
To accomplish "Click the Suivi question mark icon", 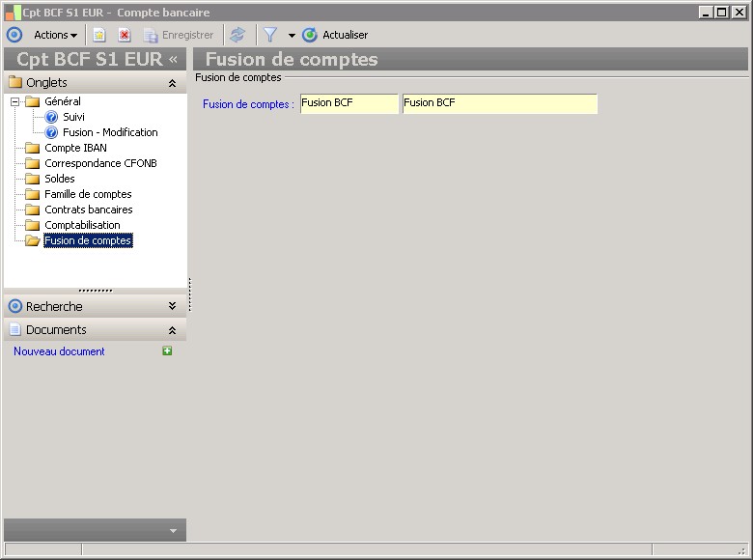I will [51, 117].
